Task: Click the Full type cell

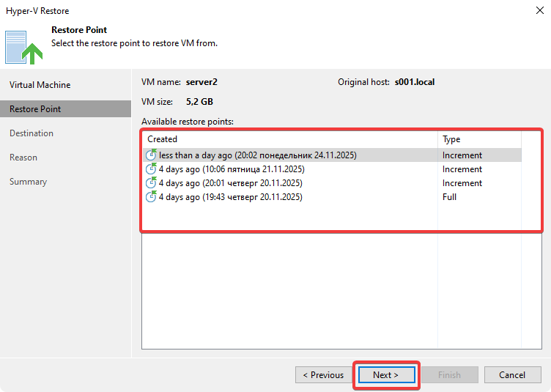Action: click(449, 197)
